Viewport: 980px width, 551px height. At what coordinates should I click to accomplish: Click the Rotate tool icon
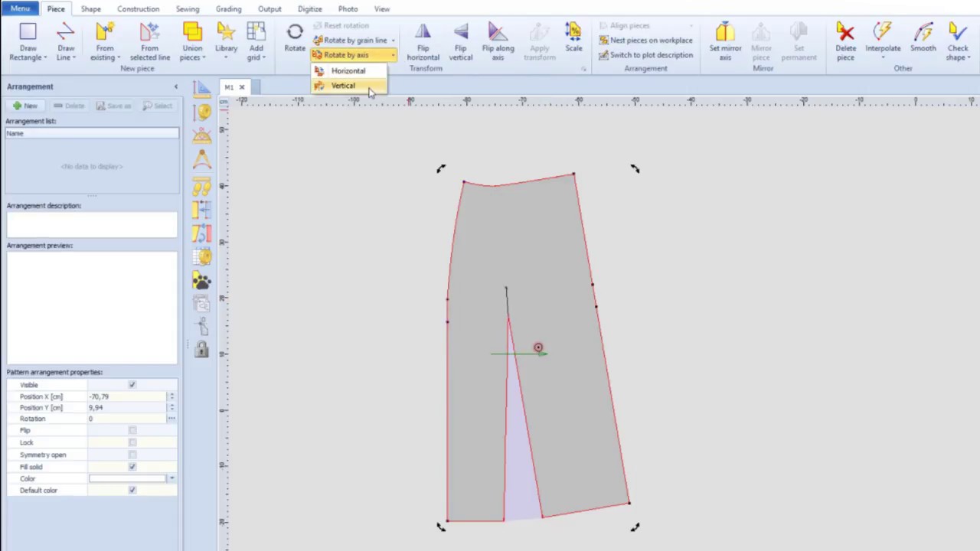coord(295,32)
